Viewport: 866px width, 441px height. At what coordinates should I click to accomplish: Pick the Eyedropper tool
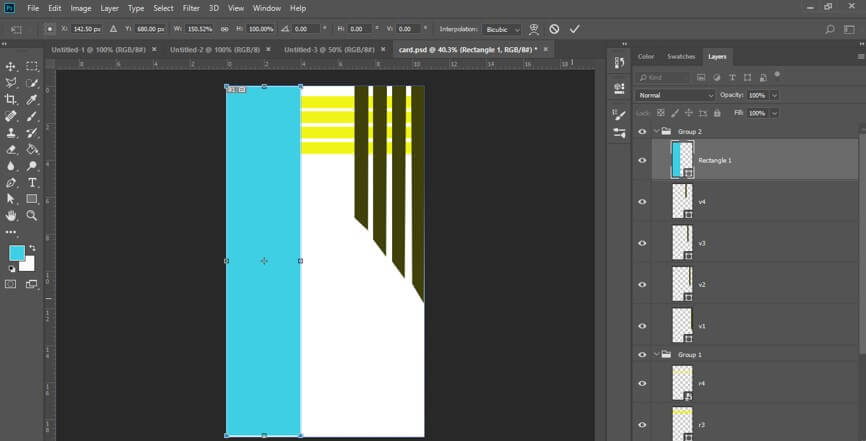click(32, 100)
